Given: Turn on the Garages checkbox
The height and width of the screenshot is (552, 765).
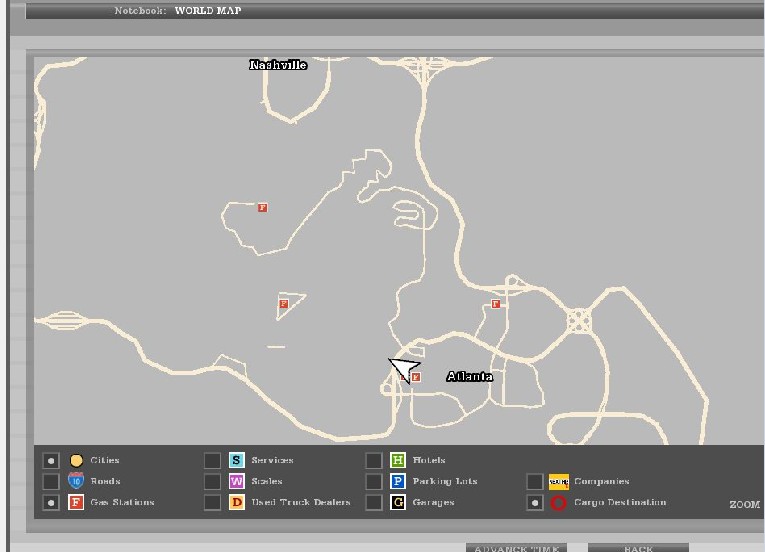Looking at the screenshot, I should click(373, 503).
